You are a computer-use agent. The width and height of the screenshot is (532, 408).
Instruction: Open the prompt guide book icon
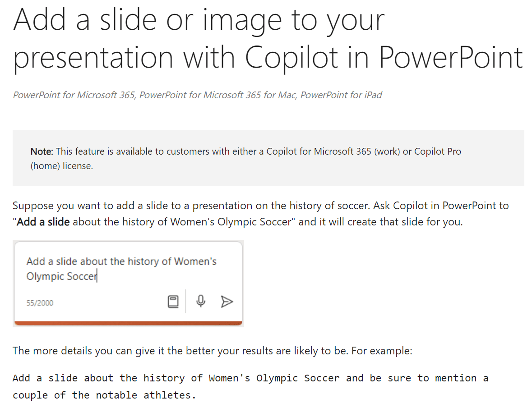point(173,301)
